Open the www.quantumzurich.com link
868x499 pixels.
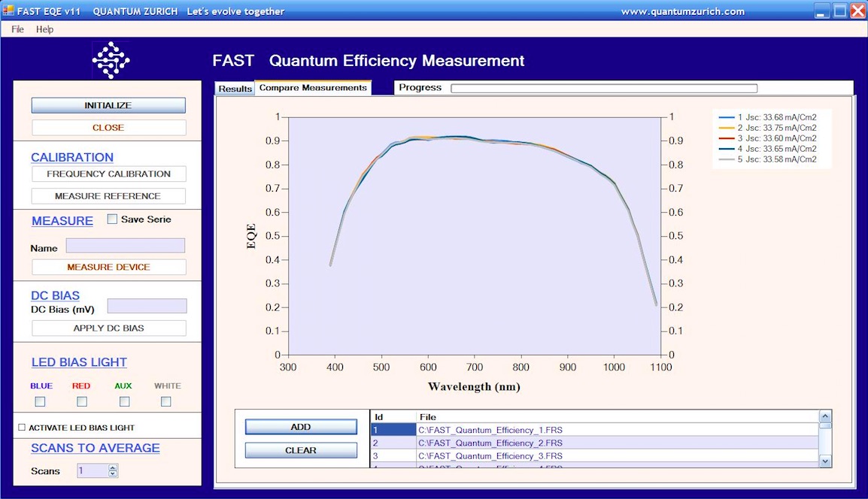[684, 11]
